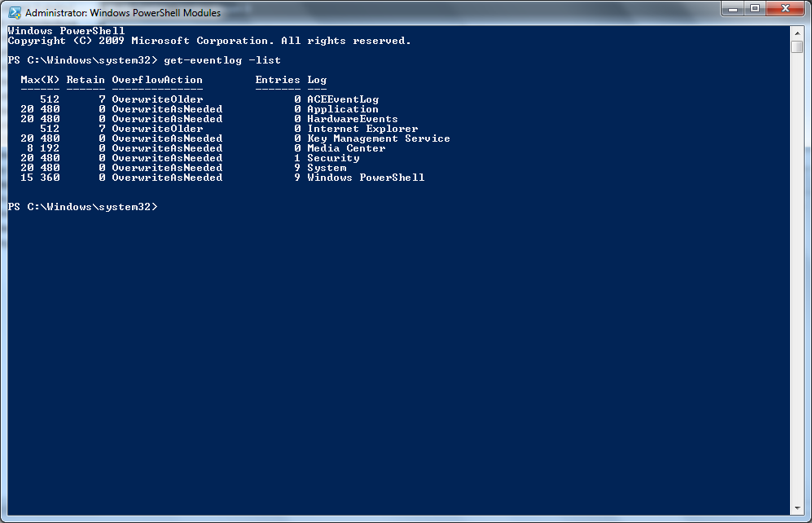Click the vertical scrollbar thumb
This screenshot has height=523, width=812.
click(x=797, y=46)
